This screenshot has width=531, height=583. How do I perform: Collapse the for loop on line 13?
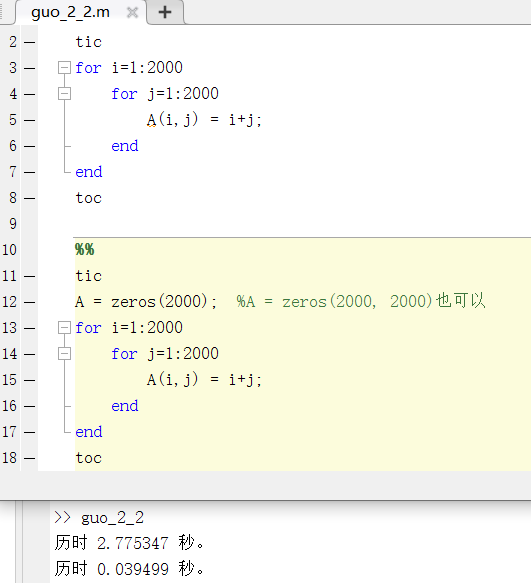click(64, 328)
